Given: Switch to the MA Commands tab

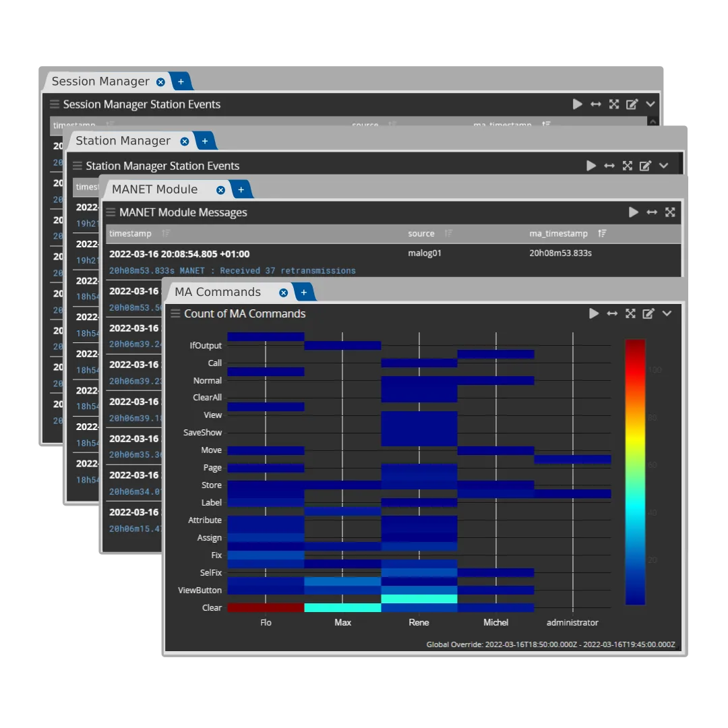Looking at the screenshot, I should (217, 292).
